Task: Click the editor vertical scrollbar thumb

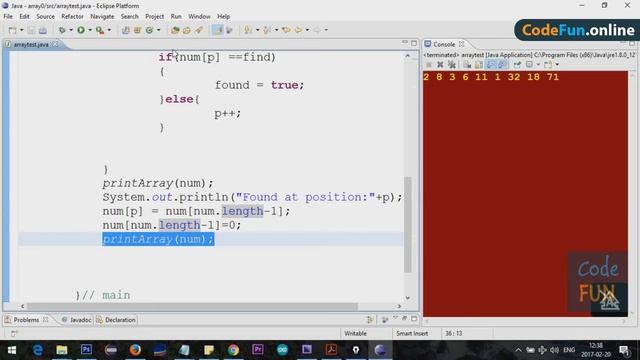Action: point(407,224)
